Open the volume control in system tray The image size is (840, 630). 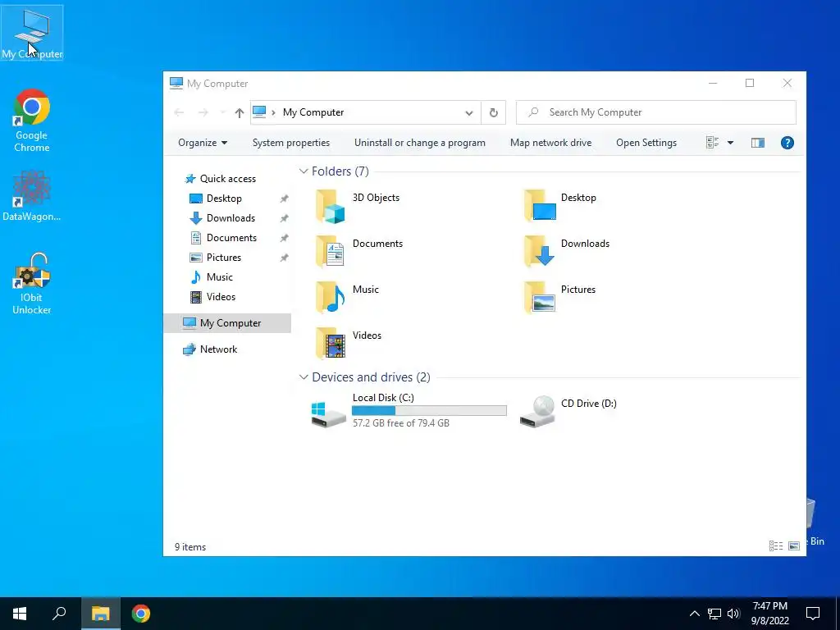coord(733,614)
